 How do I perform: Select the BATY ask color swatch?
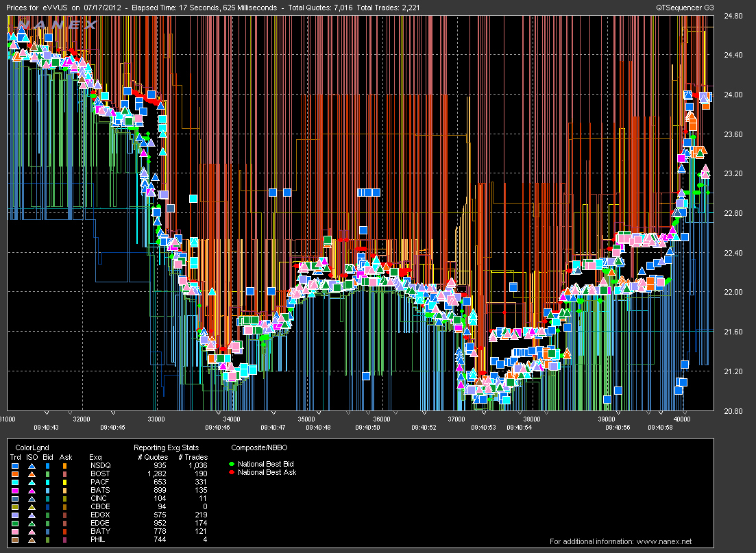64,532
